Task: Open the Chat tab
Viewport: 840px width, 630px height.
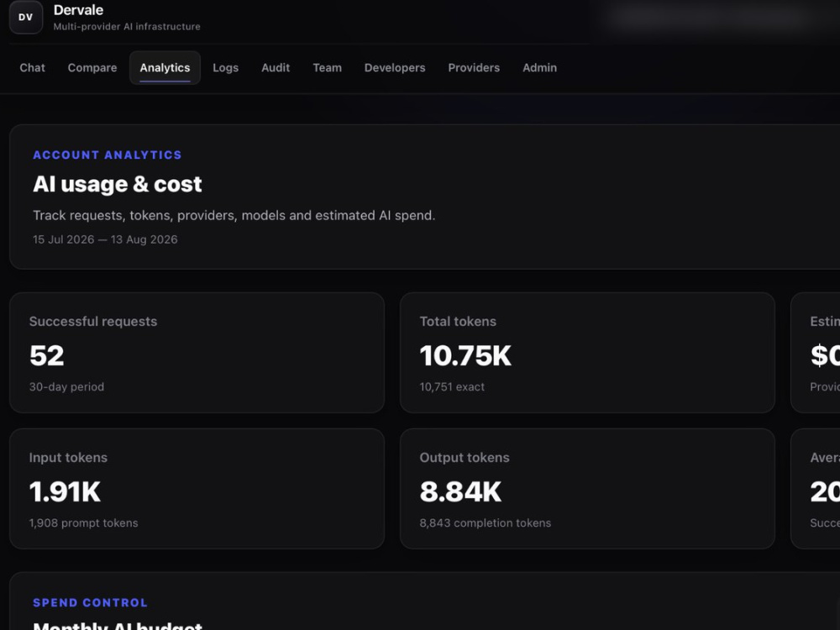Action: [32, 67]
